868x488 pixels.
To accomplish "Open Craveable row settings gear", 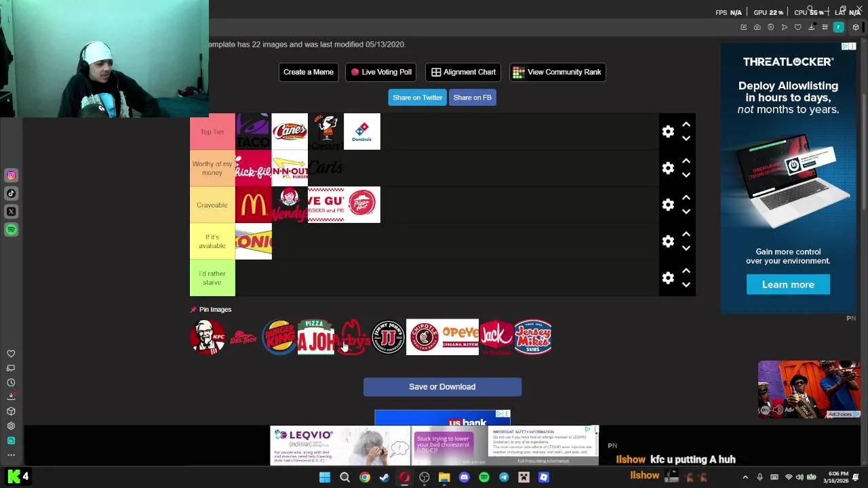I will pos(668,205).
